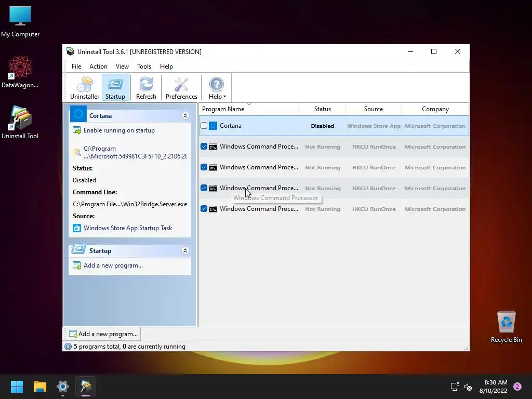Switch to the Startup toolbar view
The image size is (532, 399).
115,88
